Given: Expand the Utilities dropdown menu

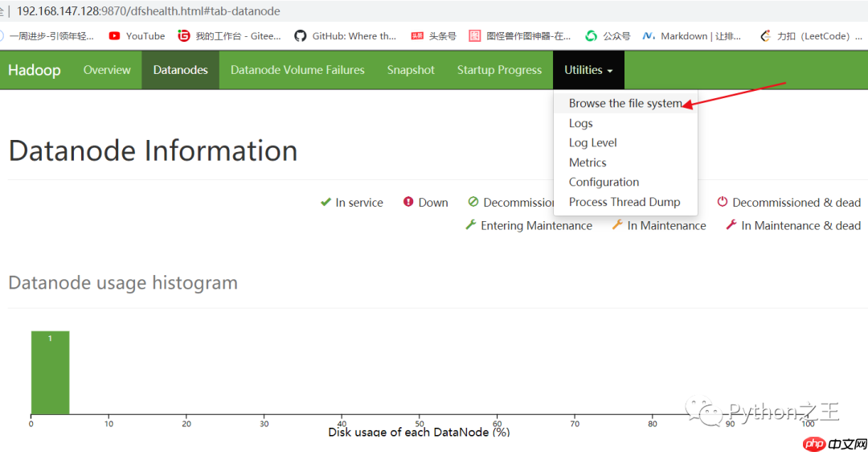Looking at the screenshot, I should click(x=588, y=70).
